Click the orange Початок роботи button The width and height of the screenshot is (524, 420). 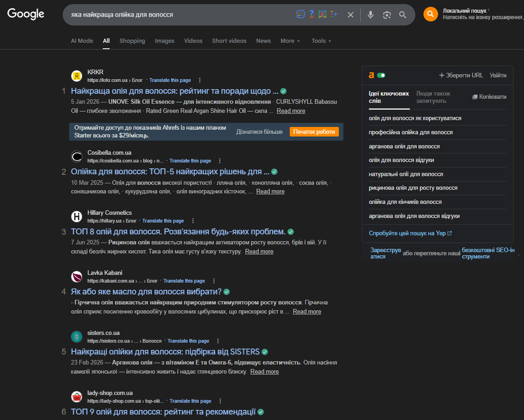click(x=314, y=132)
